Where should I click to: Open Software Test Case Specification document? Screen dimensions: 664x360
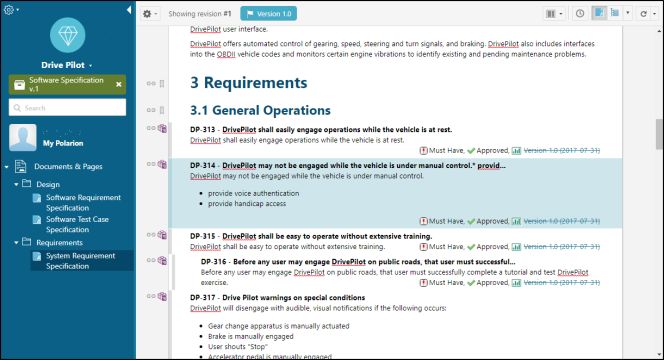pos(77,224)
